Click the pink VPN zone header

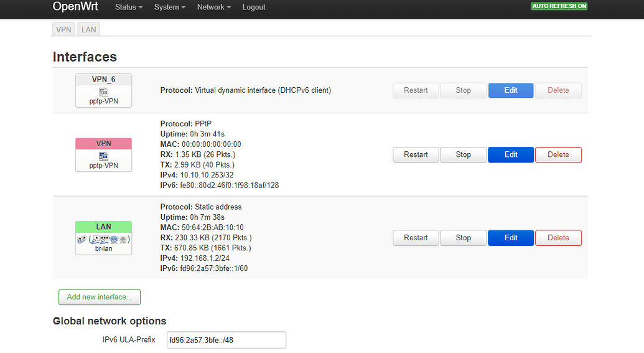click(103, 144)
